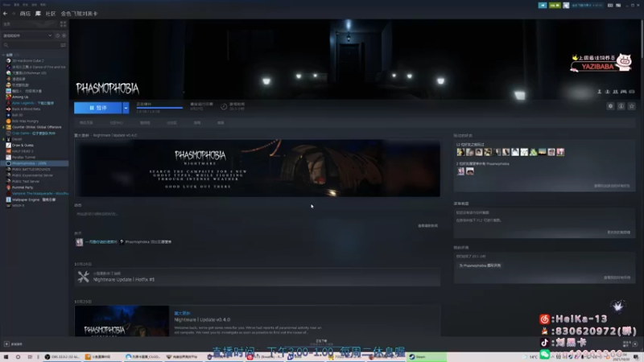Open the Nightmare update banner image
This screenshot has width=644, height=362.
(x=257, y=168)
